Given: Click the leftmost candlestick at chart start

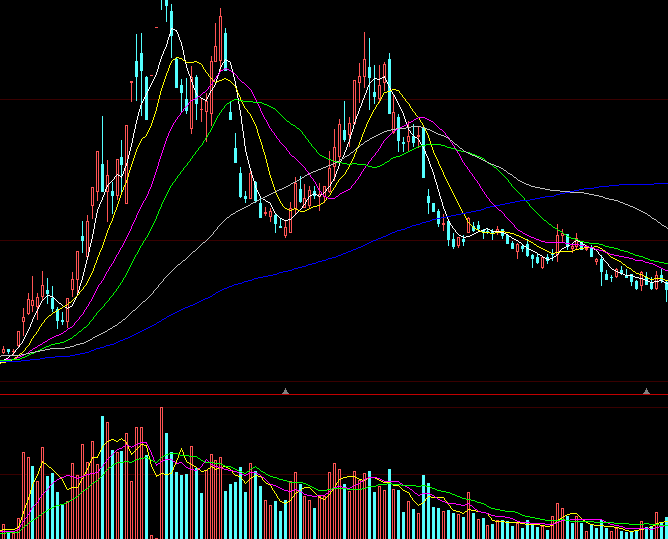Looking at the screenshot, I should pyautogui.click(x=4, y=352).
